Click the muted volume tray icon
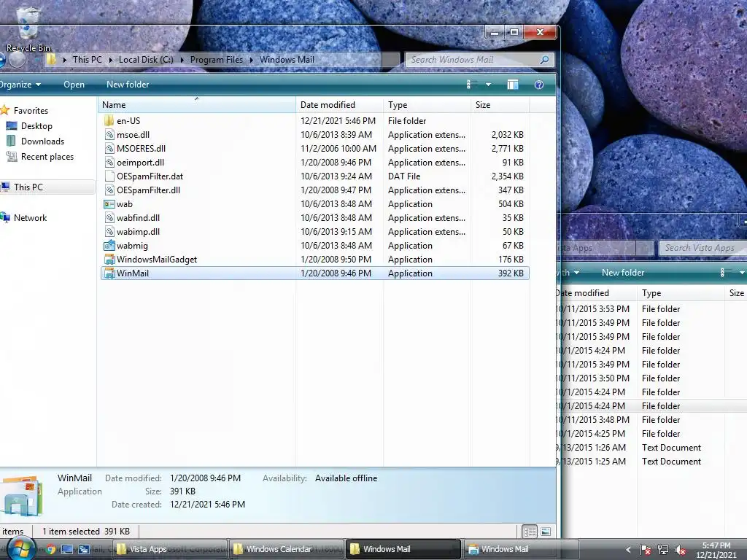 click(x=681, y=550)
